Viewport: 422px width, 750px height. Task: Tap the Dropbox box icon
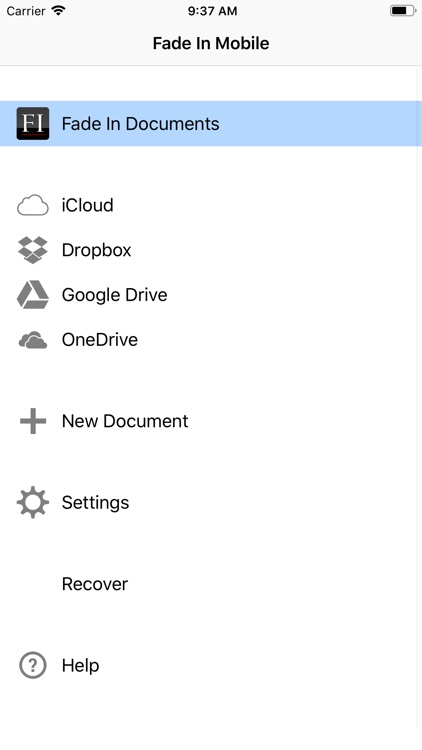click(x=33, y=250)
